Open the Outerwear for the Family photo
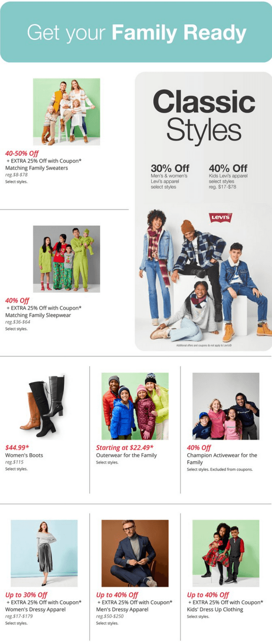 tap(135, 406)
